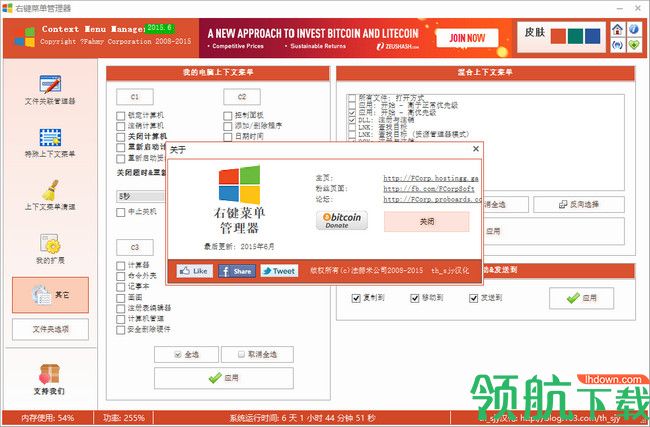
Task: Open the FCorp.hostingg.ga homepage link
Action: 431,178
